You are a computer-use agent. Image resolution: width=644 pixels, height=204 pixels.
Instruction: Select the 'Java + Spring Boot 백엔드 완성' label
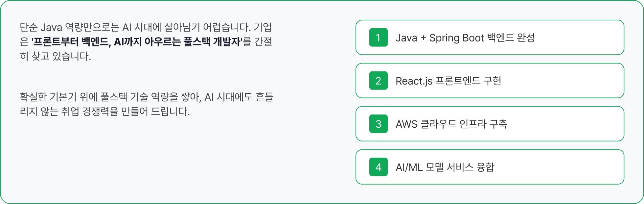click(465, 38)
